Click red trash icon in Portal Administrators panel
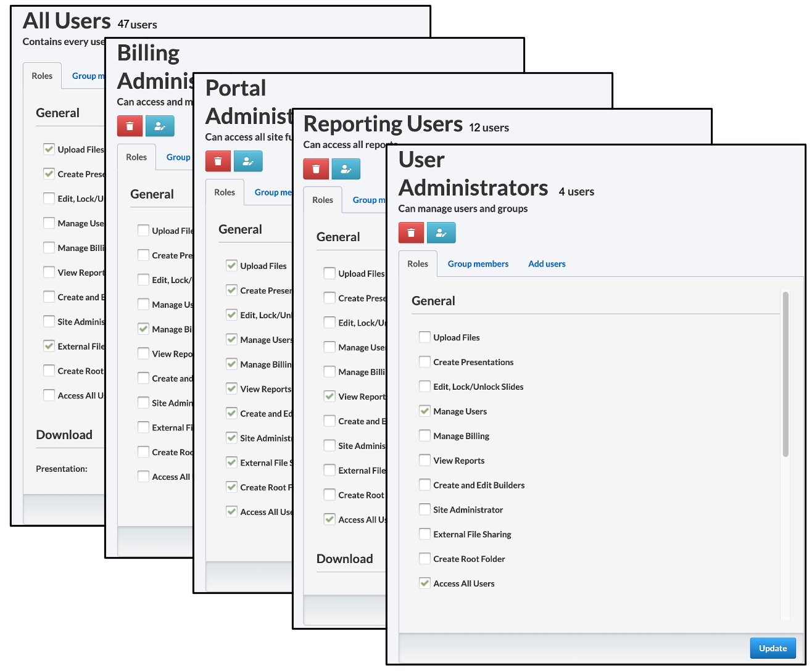812x671 pixels. coord(218,161)
